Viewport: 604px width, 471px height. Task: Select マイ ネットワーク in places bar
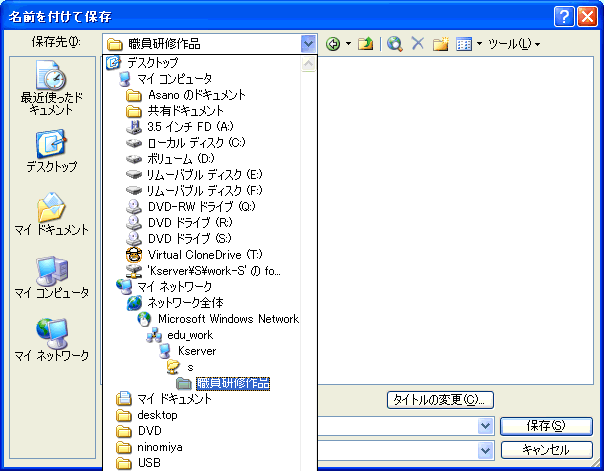(52, 340)
